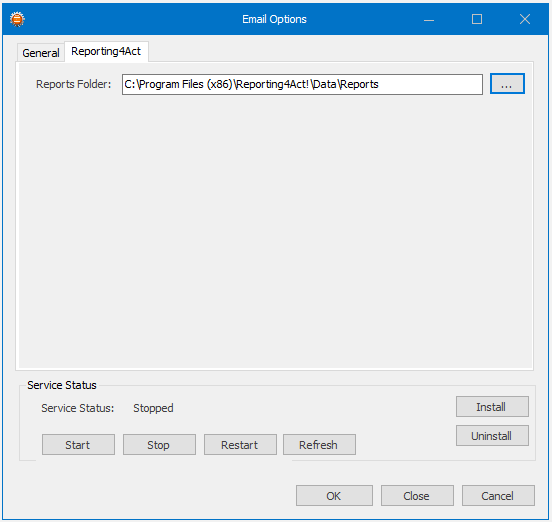
Task: Restart the service
Action: pyautogui.click(x=240, y=445)
